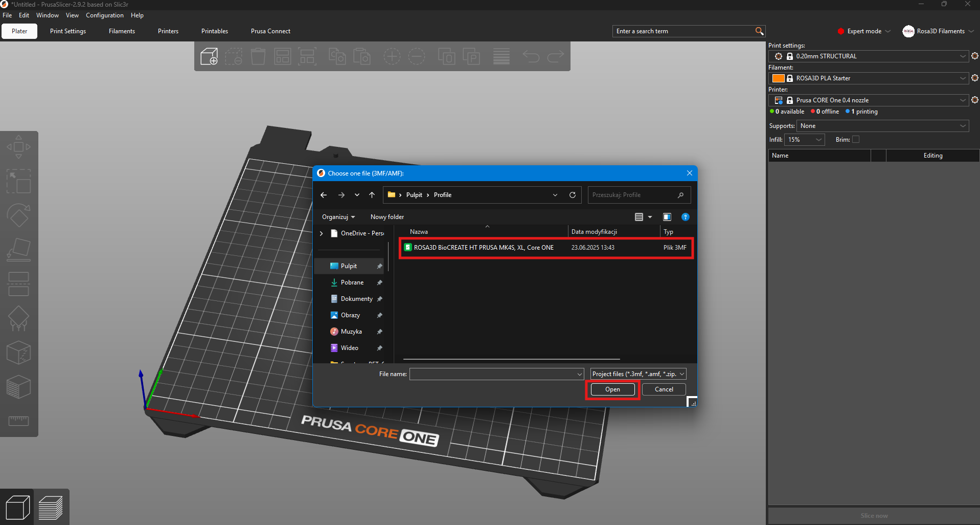Screen dimensions: 980x525
Task: Open the dialog help question-mark icon
Action: coord(685,217)
